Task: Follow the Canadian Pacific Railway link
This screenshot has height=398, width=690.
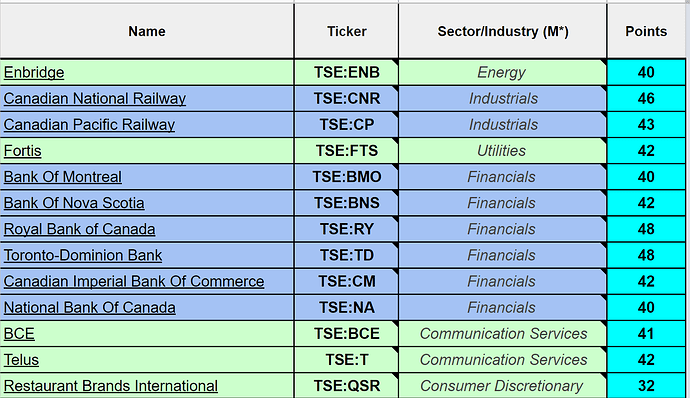Action: 89,125
